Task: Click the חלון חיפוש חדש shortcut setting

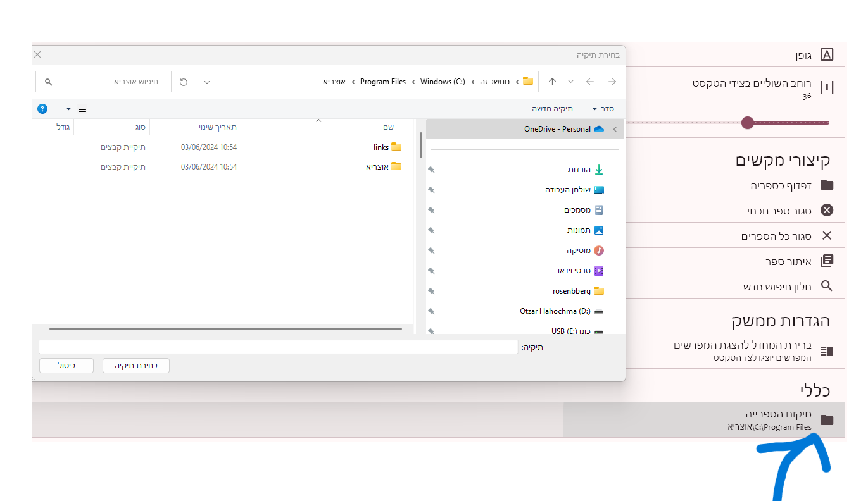Action: [x=777, y=287]
